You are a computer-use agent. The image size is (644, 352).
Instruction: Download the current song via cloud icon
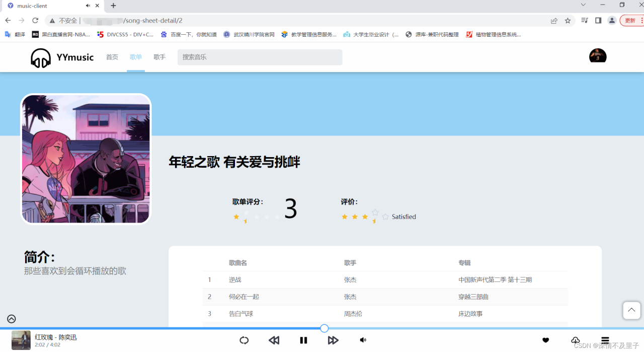click(576, 340)
